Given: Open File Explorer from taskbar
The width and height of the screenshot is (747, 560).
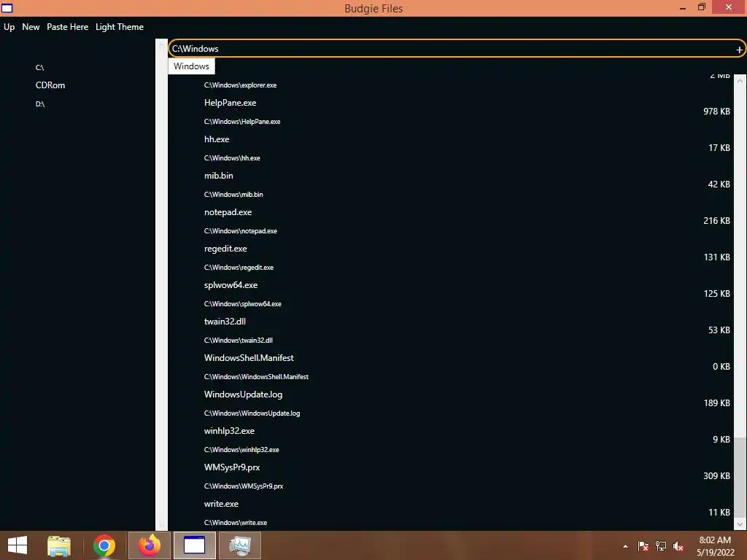Looking at the screenshot, I should (x=59, y=545).
